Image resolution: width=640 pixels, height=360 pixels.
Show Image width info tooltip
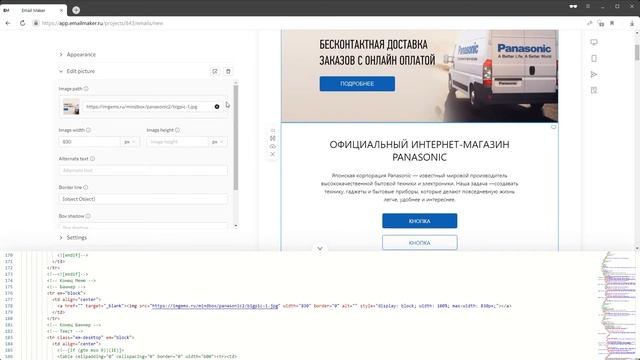click(x=88, y=130)
